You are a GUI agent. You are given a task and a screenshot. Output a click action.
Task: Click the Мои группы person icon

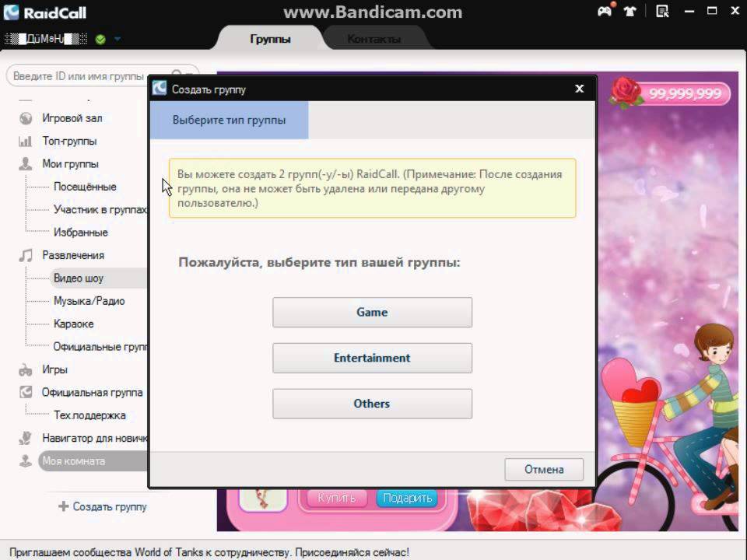point(25,164)
